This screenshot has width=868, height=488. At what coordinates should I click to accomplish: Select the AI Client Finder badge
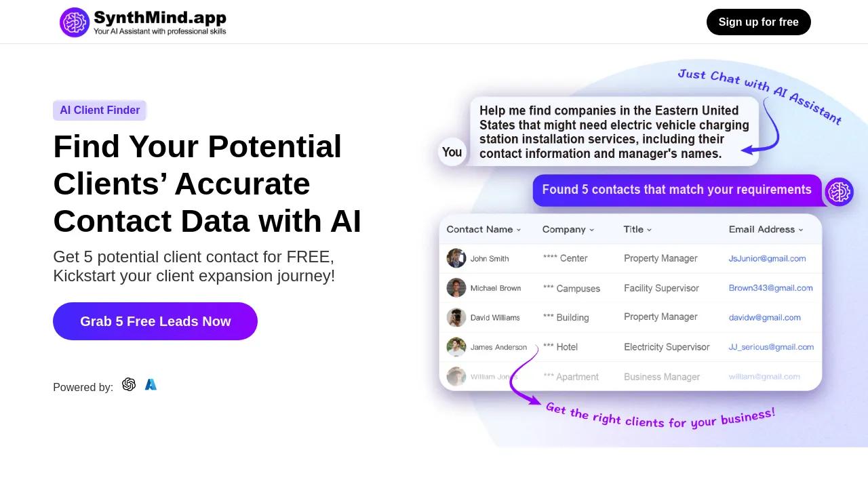(100, 110)
